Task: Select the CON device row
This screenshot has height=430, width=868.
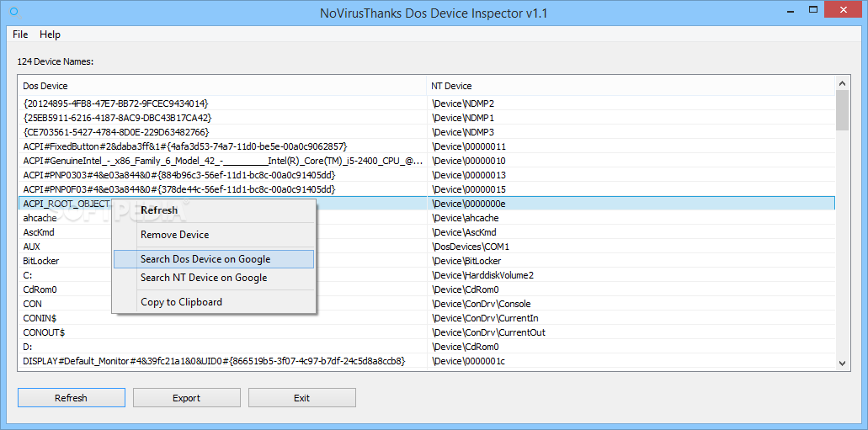Action: point(426,304)
